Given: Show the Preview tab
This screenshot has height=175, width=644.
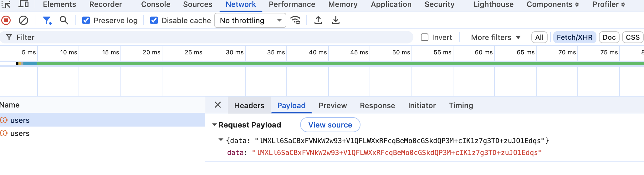Looking at the screenshot, I should click(x=333, y=106).
